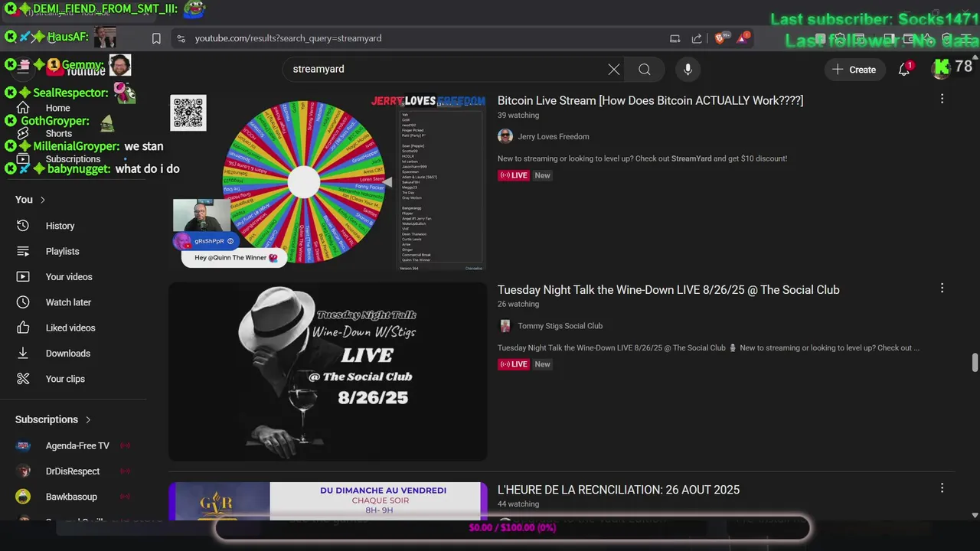Bookmark this page via bookmark icon
This screenshot has width=980, height=551.
pos(156,38)
